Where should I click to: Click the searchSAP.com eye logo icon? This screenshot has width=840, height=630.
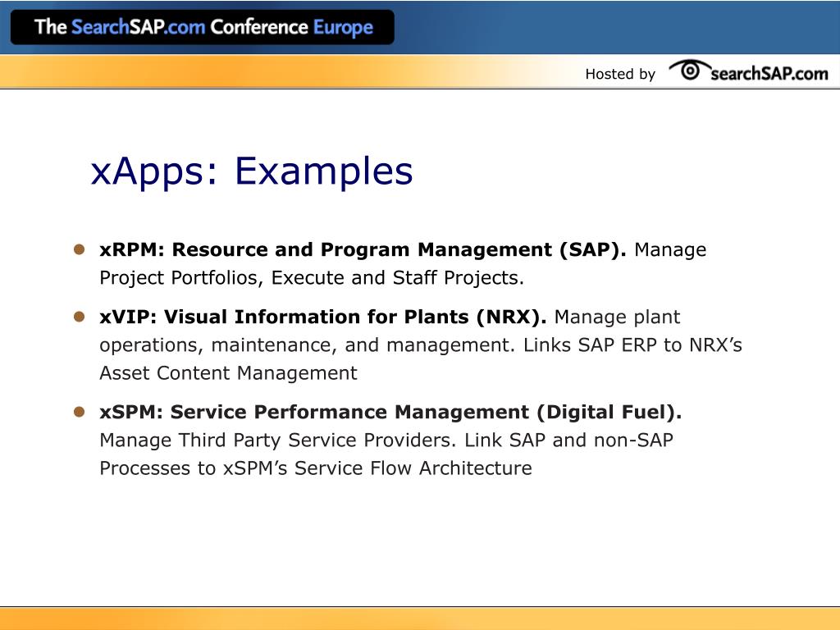[689, 71]
